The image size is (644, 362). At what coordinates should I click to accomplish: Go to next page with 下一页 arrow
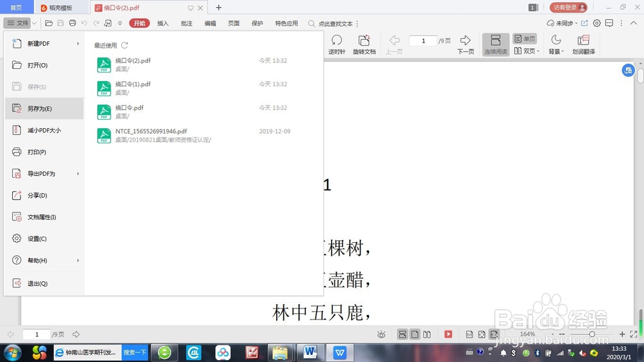coord(466,44)
